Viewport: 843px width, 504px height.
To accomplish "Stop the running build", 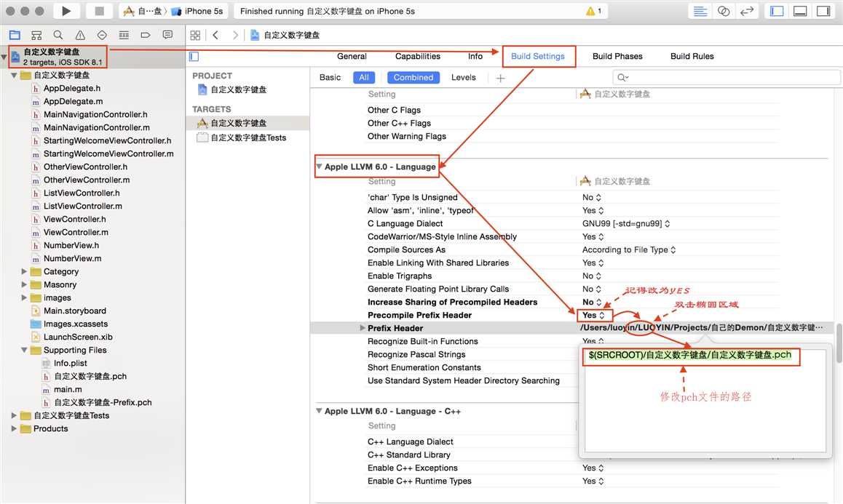I will pos(100,11).
